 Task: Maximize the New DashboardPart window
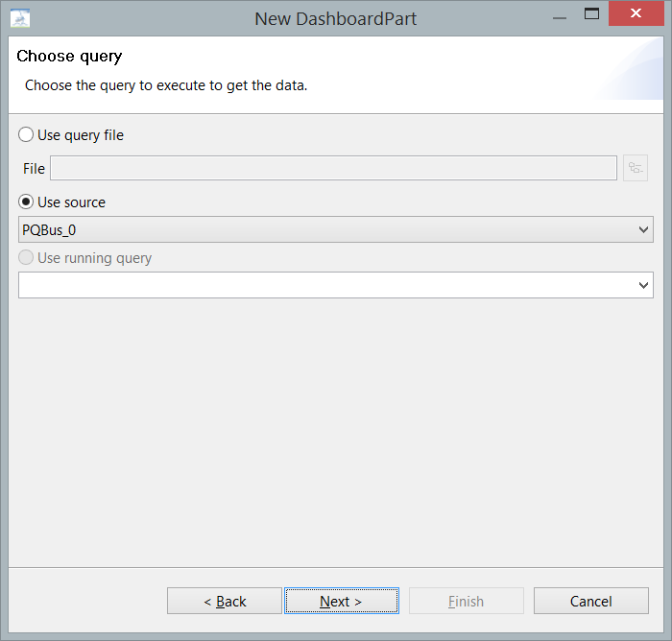tap(591, 14)
